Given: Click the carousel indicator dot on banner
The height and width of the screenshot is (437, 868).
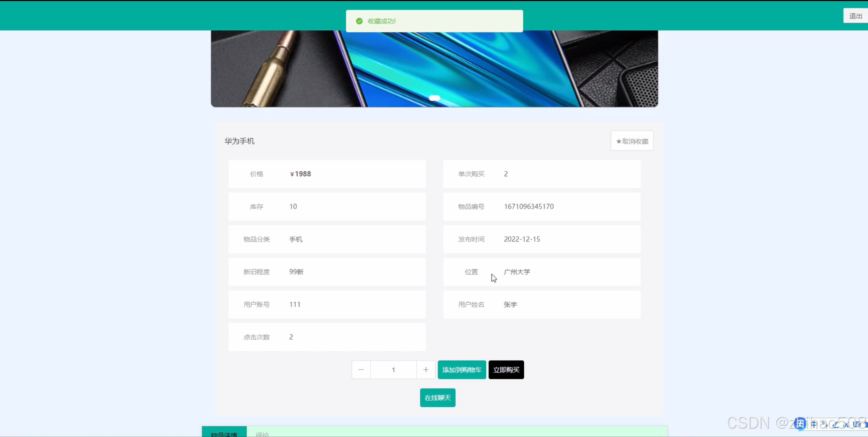Looking at the screenshot, I should pos(434,98).
